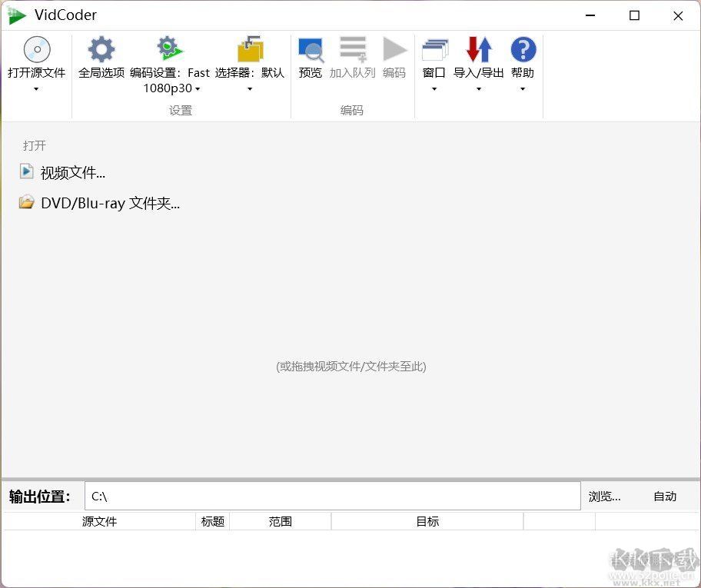Open 视频文件... to pick a video
Screen dimensions: 701x588
coord(71,172)
